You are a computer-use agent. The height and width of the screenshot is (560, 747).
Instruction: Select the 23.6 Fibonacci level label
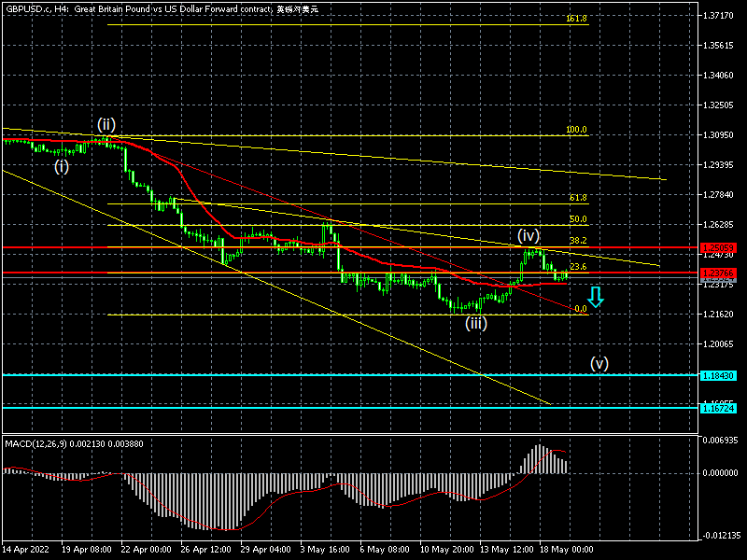coord(578,267)
